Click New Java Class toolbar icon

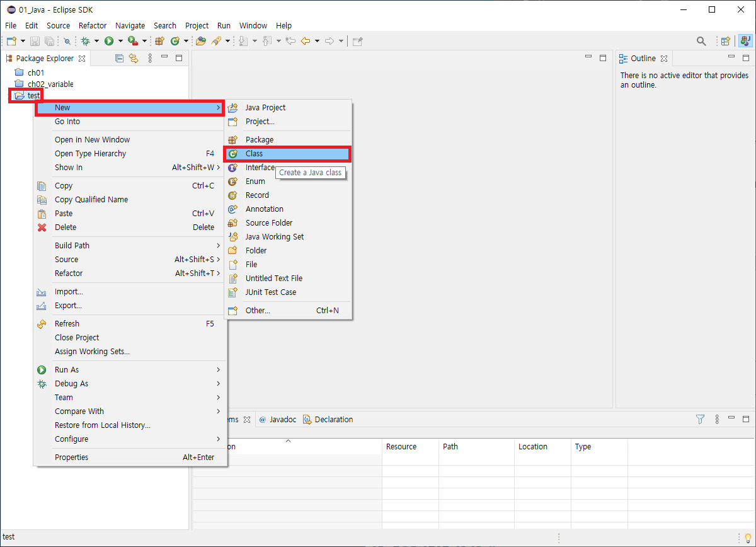point(175,41)
